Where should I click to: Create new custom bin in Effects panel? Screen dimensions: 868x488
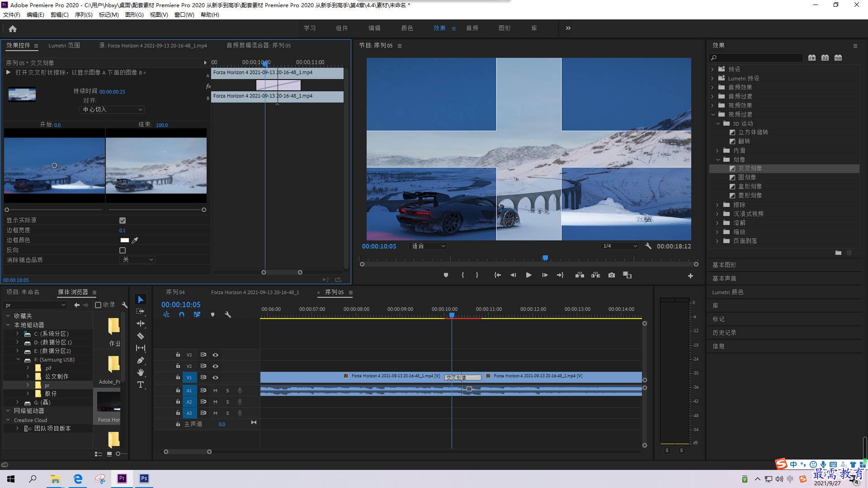click(838, 253)
